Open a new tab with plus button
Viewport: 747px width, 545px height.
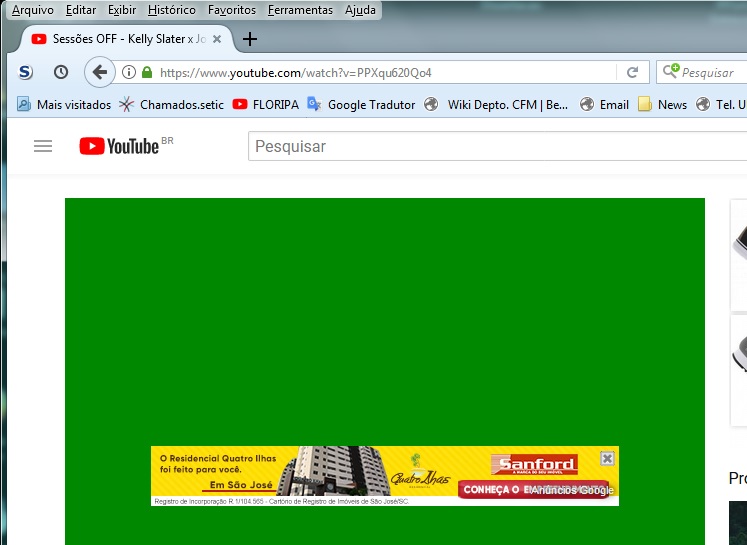(250, 39)
